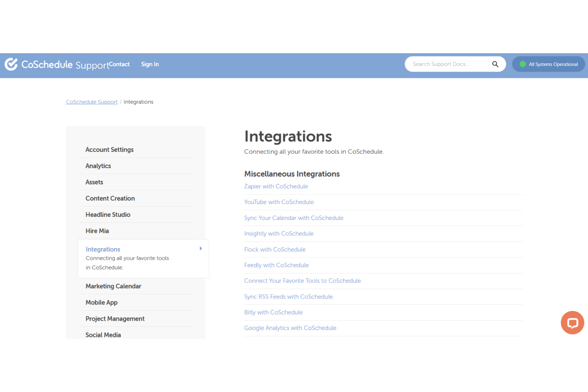
Task: Open Bitly with CoSchedule article
Action: [x=273, y=312]
